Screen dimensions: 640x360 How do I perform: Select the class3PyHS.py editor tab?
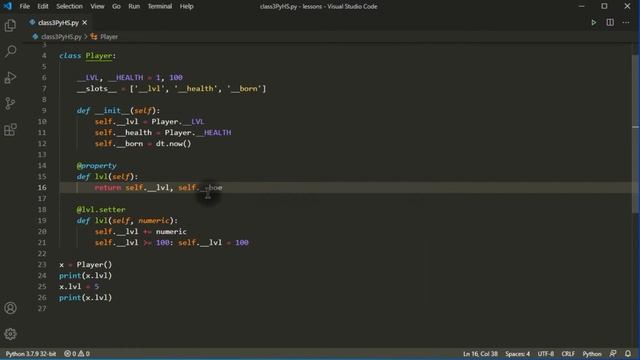pyautogui.click(x=58, y=22)
